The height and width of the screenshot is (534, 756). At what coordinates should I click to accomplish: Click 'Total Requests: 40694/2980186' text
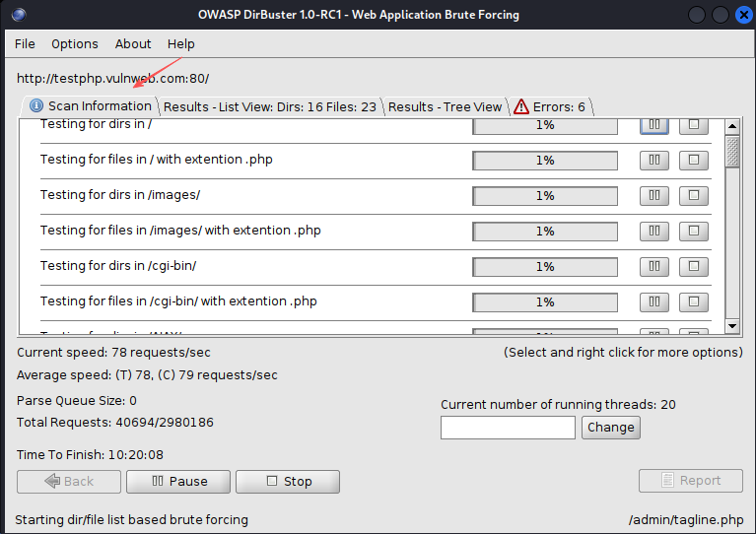[x=115, y=423]
